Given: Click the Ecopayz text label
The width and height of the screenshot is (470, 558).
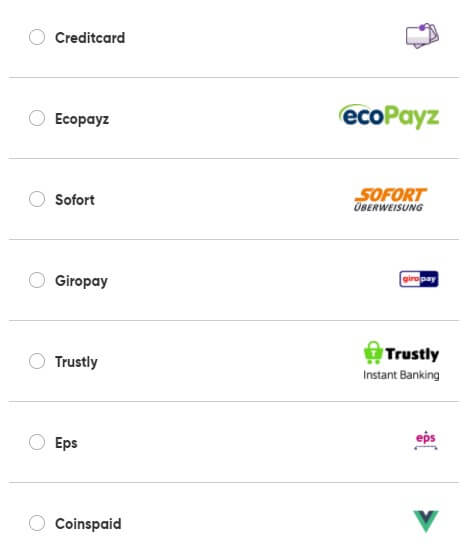Looking at the screenshot, I should 82,119.
